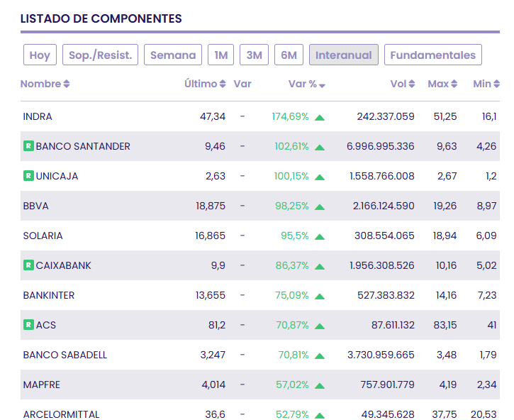The width and height of the screenshot is (514, 420).
Task: Click the green up arrow in the Indra row
Action: (320, 117)
